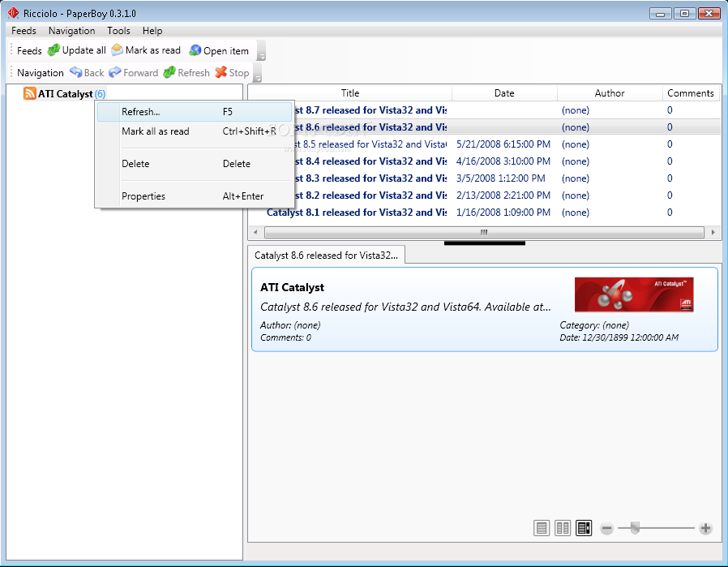Maximize the PaperBoy window

tap(684, 14)
